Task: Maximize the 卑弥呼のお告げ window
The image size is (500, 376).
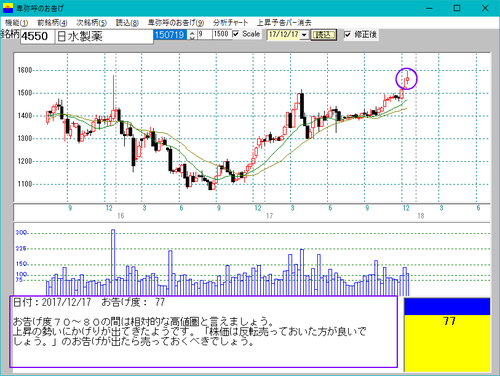Action: click(457, 8)
